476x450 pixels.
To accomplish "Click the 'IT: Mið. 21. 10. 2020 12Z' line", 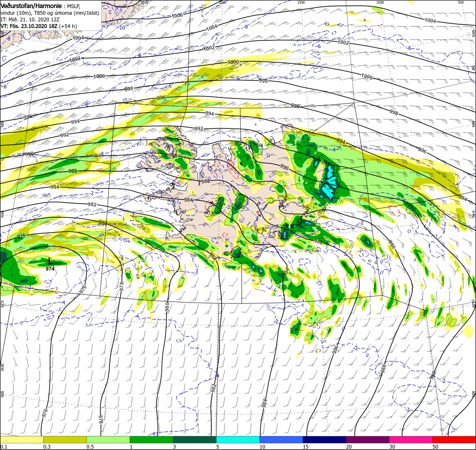I will pyautogui.click(x=30, y=20).
